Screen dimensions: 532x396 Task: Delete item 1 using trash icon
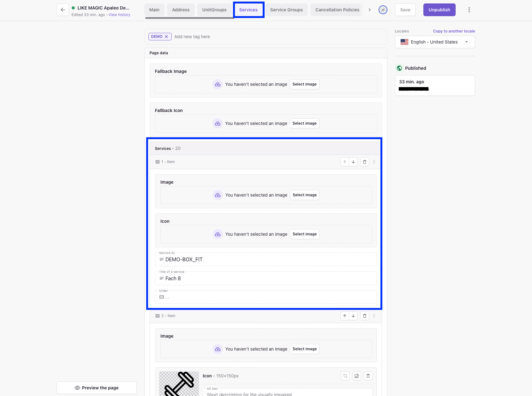(x=365, y=162)
